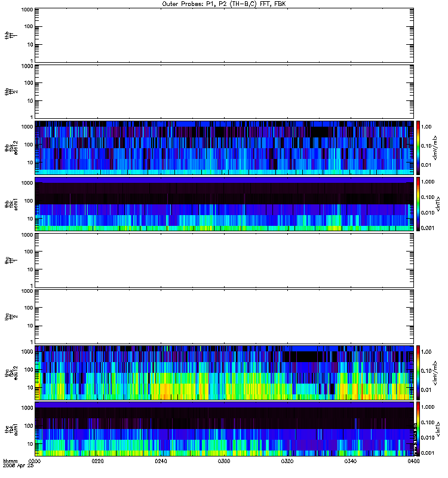This screenshot has width=448, height=478.
Task: Click the '<|nT|>' unit label beside thc scm1
Action: 438,429
